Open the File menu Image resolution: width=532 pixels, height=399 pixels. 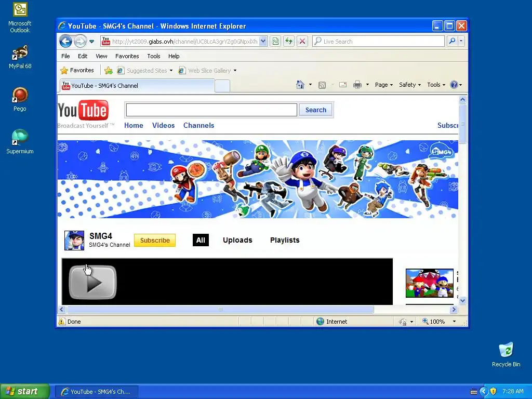pyautogui.click(x=65, y=56)
